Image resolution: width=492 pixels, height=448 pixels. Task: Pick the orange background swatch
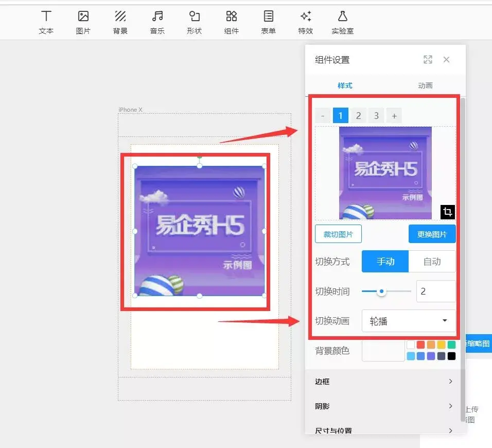click(x=431, y=344)
